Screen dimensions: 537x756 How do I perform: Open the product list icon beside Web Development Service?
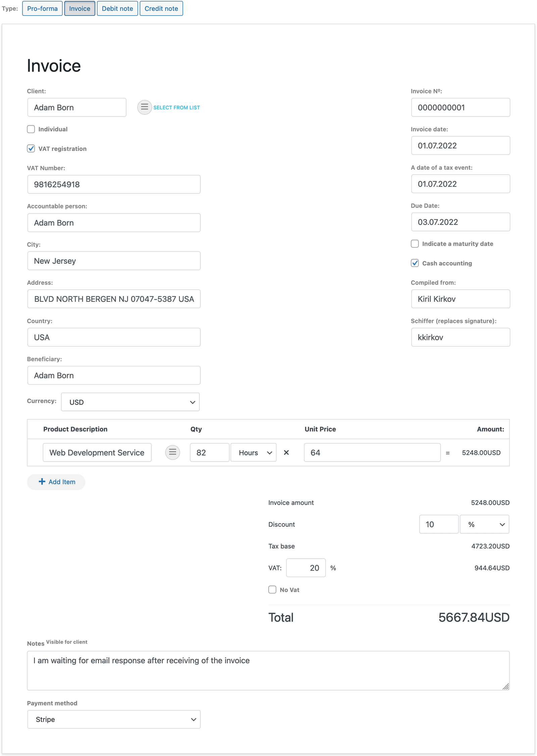(173, 452)
